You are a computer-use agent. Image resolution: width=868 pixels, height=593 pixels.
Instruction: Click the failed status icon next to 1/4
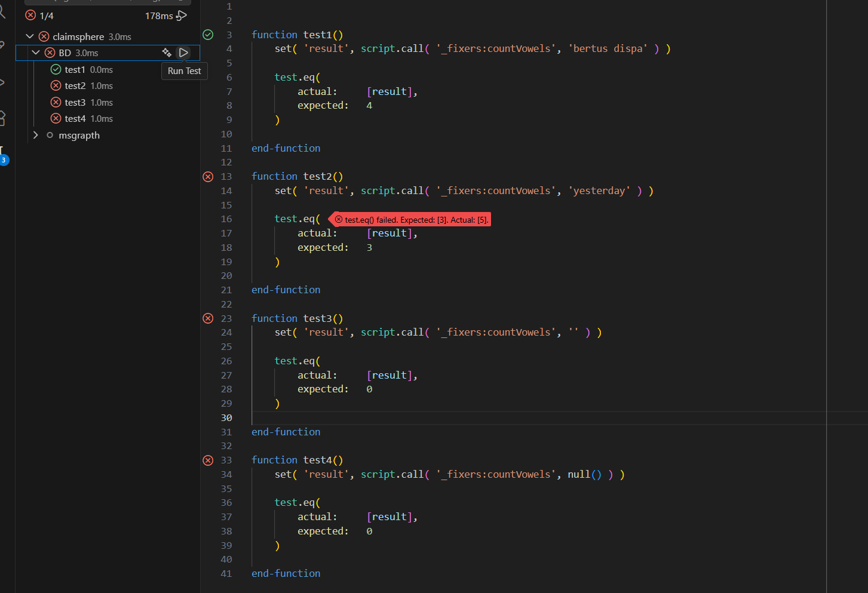[x=30, y=15]
